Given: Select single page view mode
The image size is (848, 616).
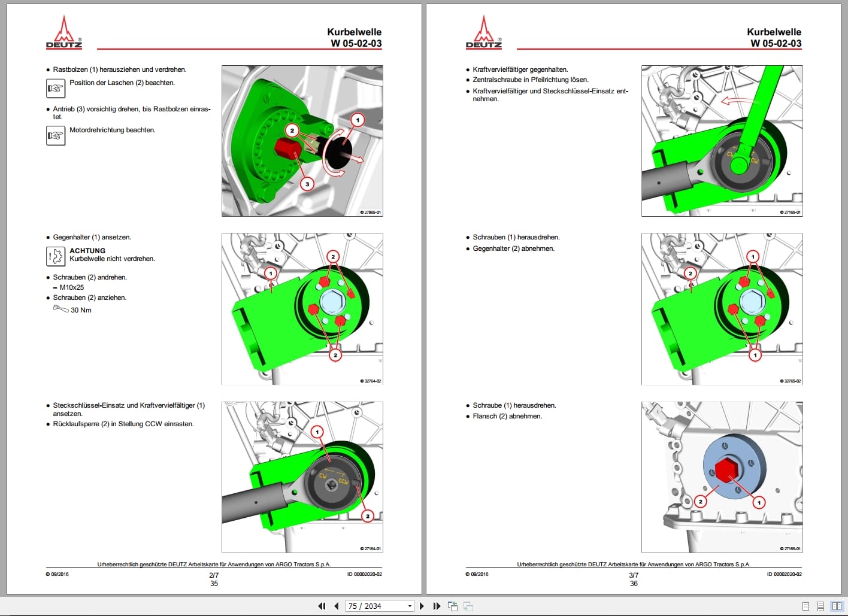Looking at the screenshot, I should pos(805,606).
